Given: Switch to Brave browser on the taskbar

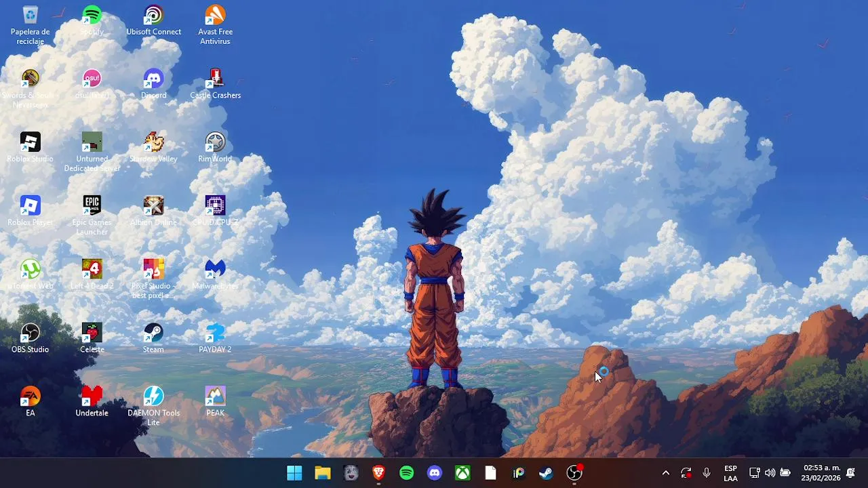Looking at the screenshot, I should click(x=378, y=473).
